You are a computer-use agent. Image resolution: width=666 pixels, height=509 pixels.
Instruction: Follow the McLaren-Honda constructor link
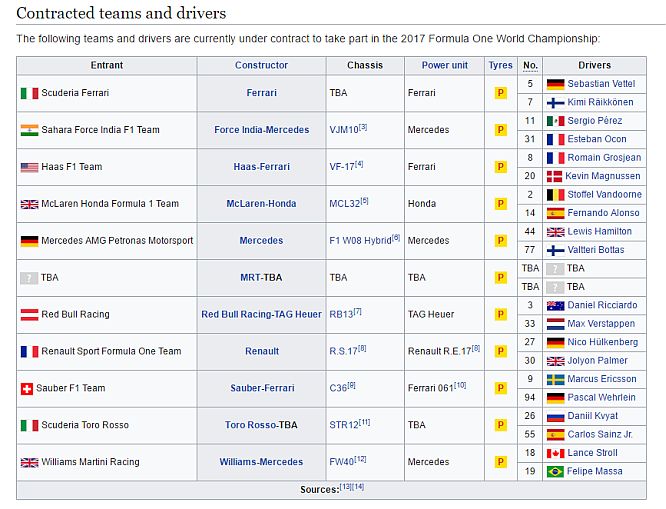click(x=261, y=203)
